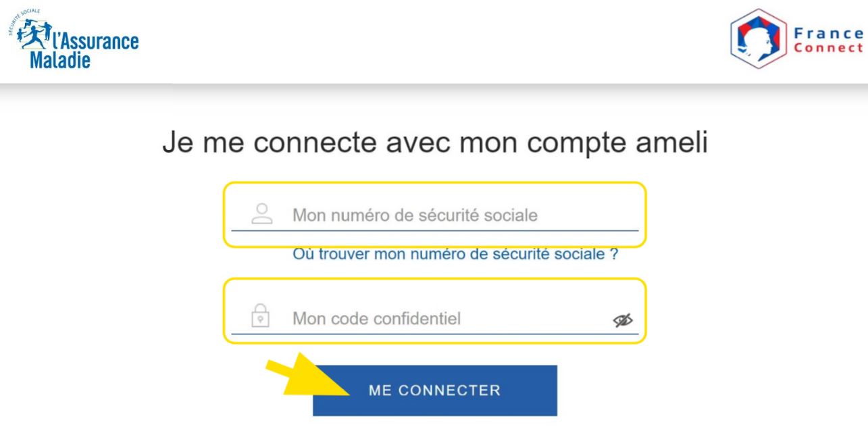The height and width of the screenshot is (429, 868).
Task: Click the blue underline of confidential code field
Action: click(434, 333)
